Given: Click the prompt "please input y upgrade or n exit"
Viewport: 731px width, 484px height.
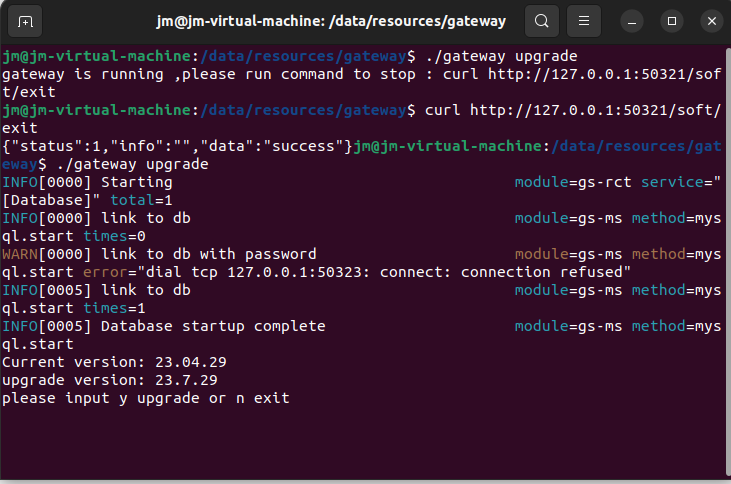Looking at the screenshot, I should coord(145,399).
